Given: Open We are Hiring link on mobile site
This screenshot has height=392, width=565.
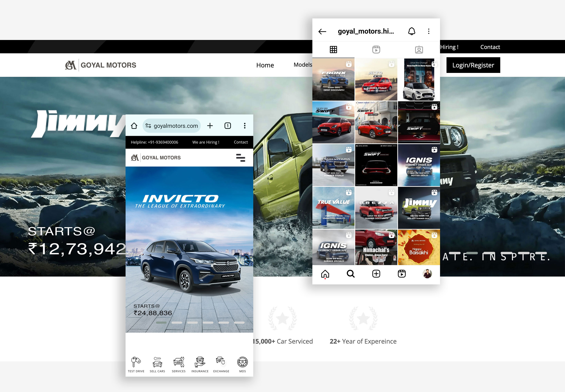Looking at the screenshot, I should pyautogui.click(x=206, y=142).
